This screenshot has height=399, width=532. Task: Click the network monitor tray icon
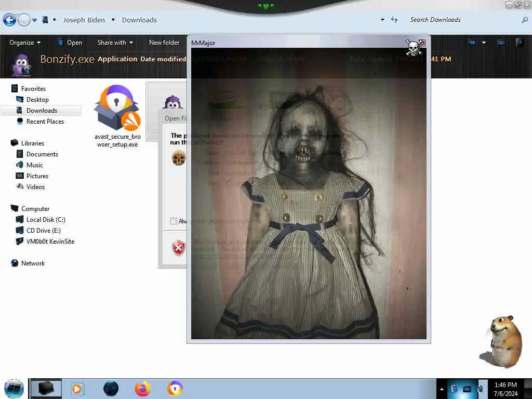point(467,389)
